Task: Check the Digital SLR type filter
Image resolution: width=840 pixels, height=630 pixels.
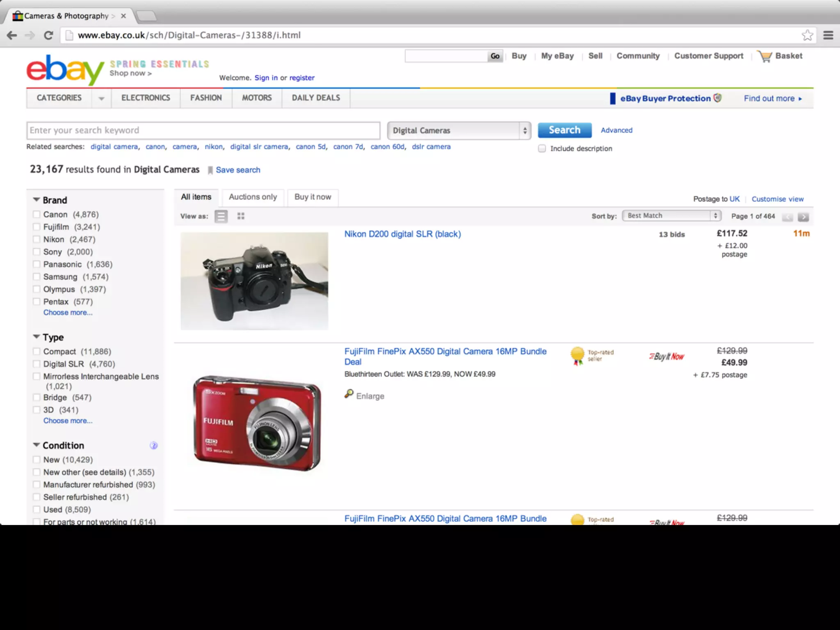Action: click(37, 364)
